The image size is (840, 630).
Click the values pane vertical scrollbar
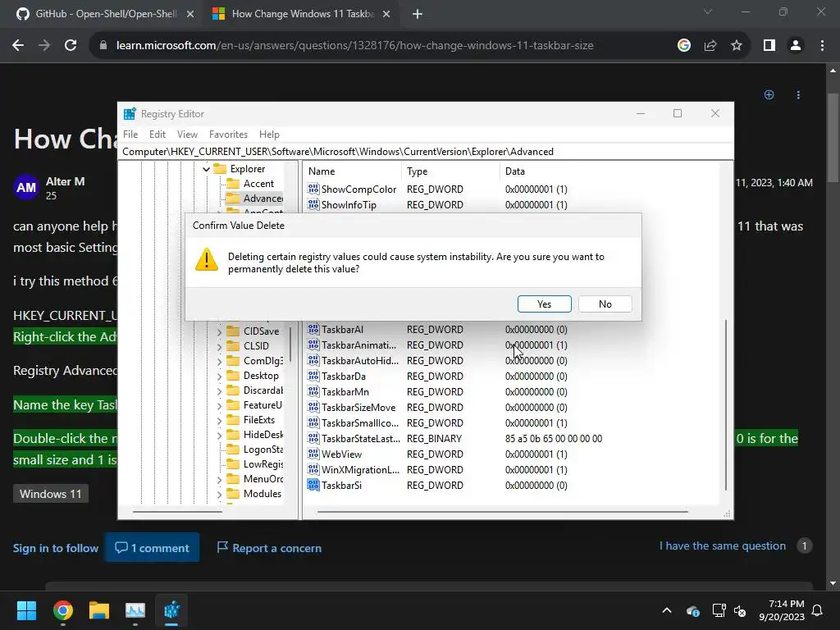[726, 405]
